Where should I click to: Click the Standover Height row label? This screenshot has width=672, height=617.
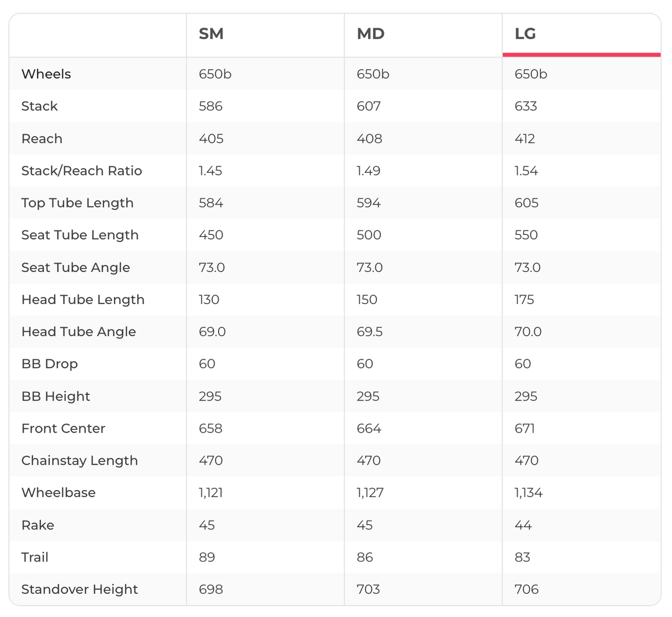click(80, 589)
